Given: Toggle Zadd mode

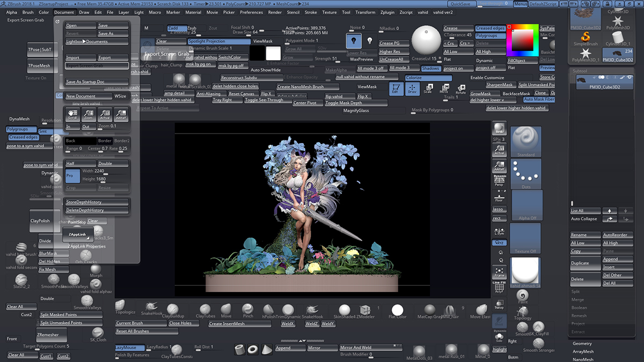Looking at the screenshot, I should click(x=177, y=28).
